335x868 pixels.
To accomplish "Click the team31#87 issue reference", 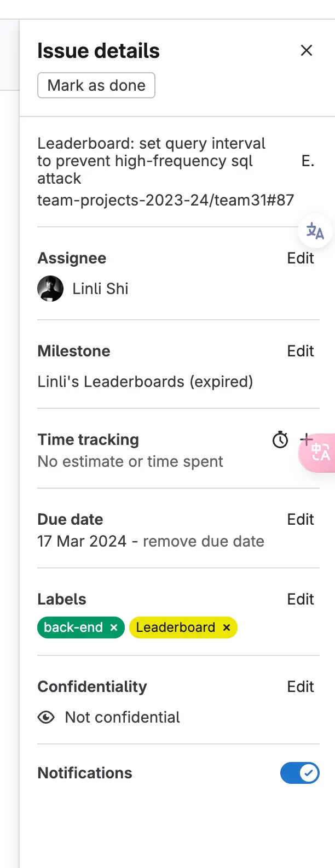I will pyautogui.click(x=165, y=200).
